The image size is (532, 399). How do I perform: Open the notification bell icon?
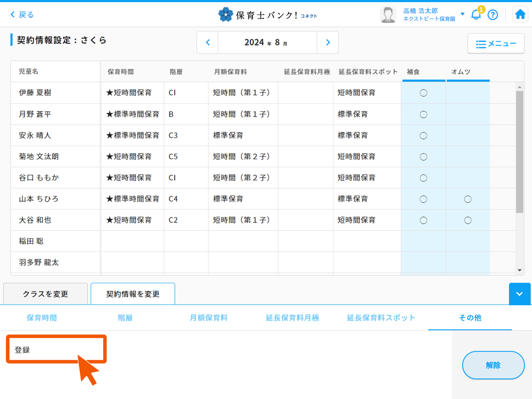point(475,14)
